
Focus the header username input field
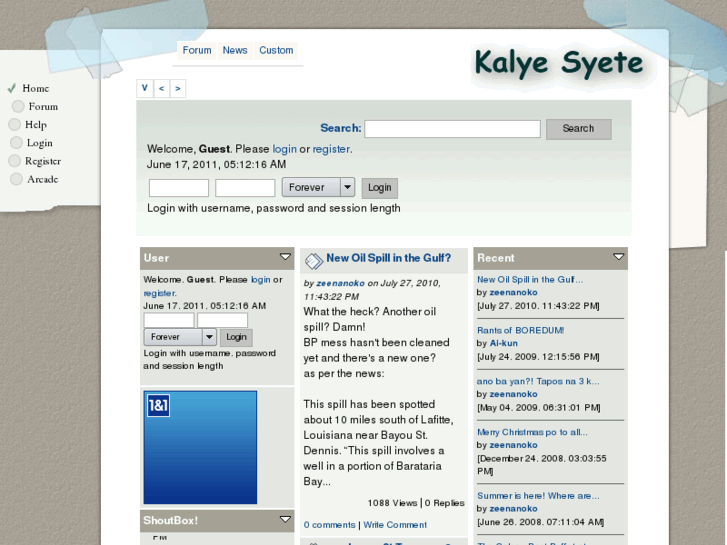click(179, 188)
